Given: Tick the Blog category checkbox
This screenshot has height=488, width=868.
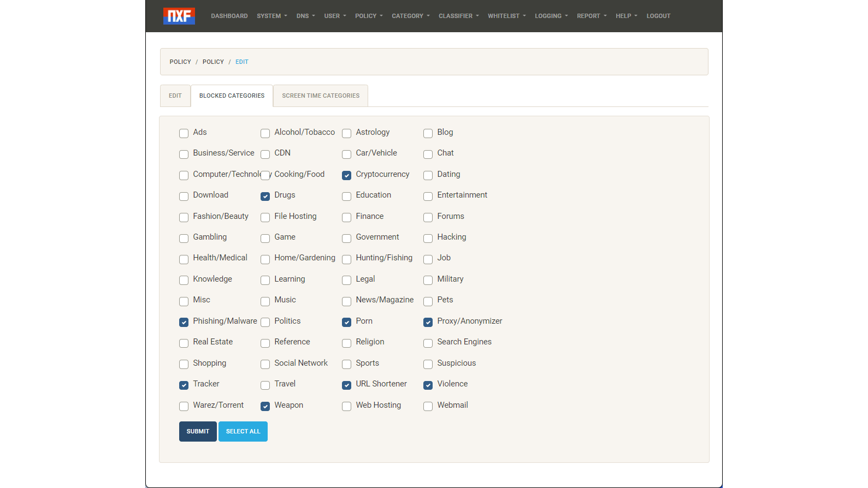Looking at the screenshot, I should (428, 133).
